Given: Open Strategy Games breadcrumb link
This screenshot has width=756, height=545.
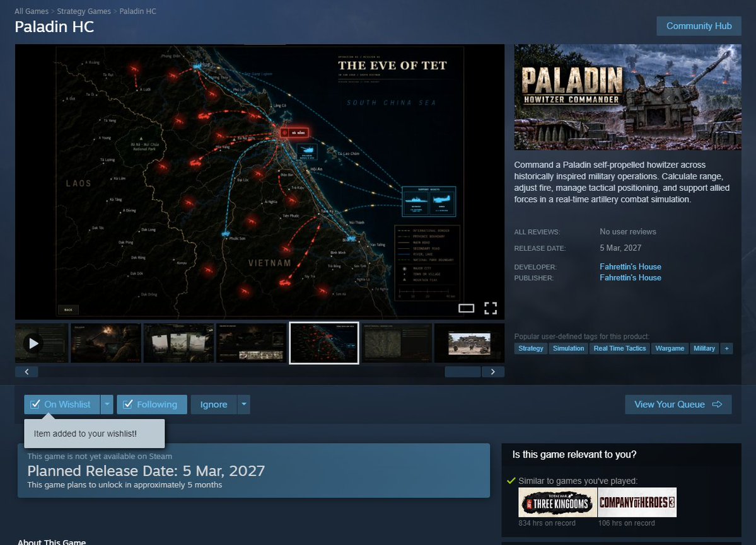Looking at the screenshot, I should click(84, 11).
